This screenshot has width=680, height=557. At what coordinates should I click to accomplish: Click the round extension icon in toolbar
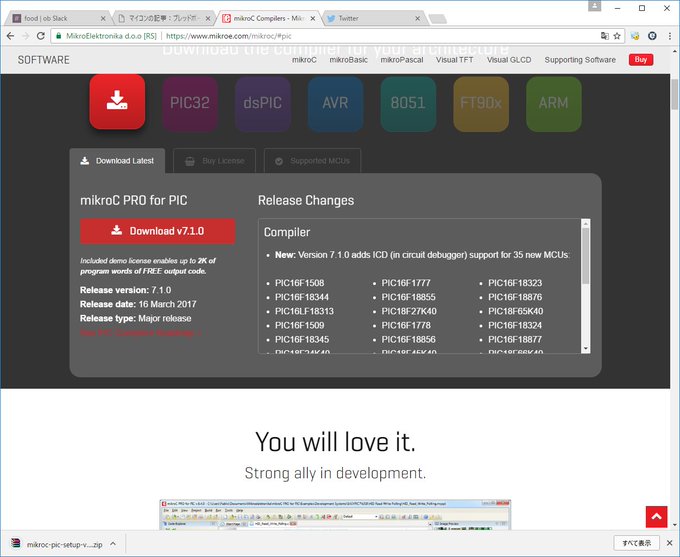(x=652, y=36)
